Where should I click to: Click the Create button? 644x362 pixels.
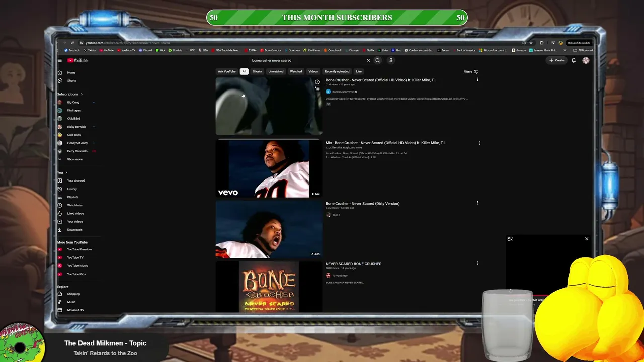point(557,60)
